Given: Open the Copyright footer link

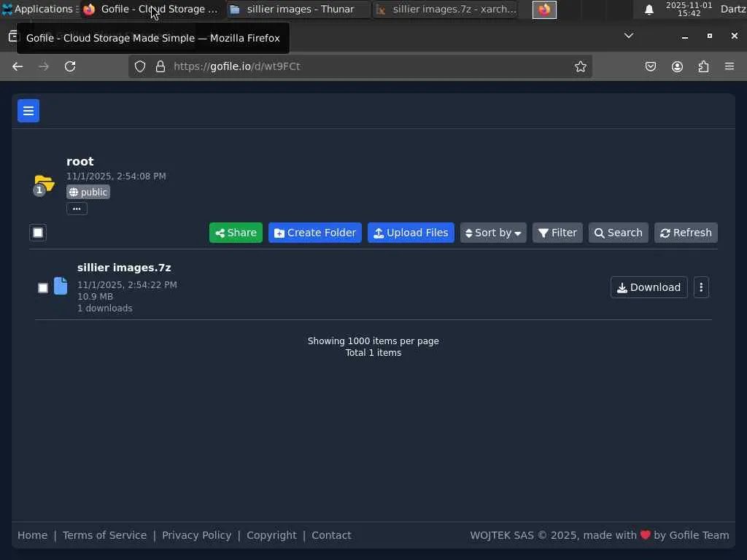Looking at the screenshot, I should pos(271,535).
